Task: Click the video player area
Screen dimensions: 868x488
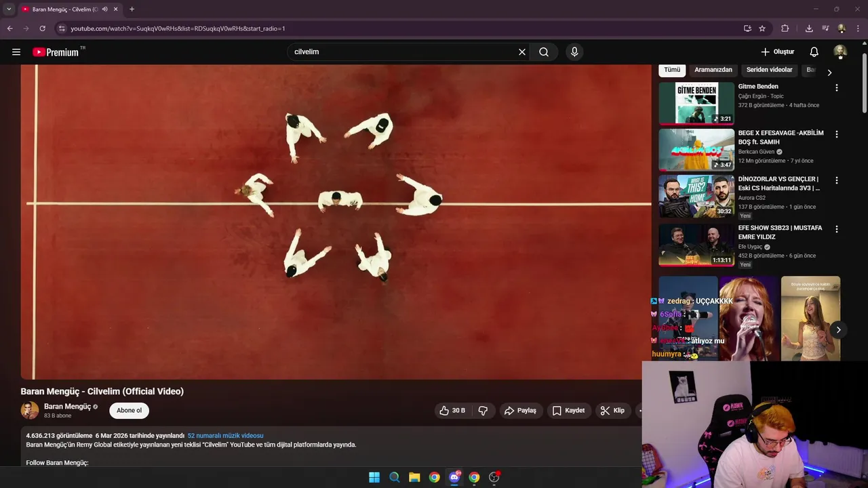Action: [x=336, y=222]
